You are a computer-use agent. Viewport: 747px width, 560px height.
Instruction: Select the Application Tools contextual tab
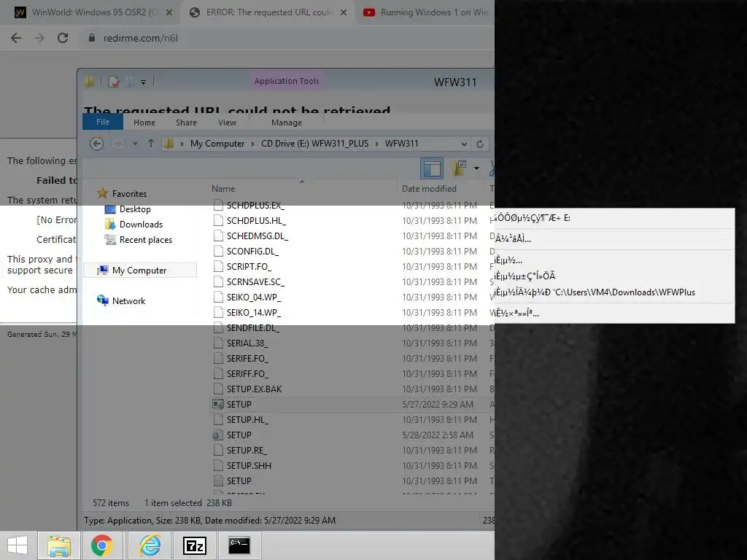point(287,81)
